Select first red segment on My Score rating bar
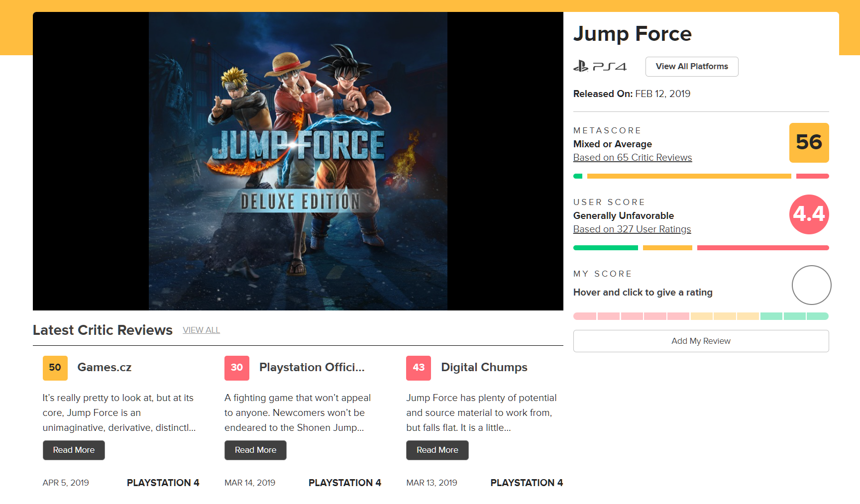The width and height of the screenshot is (860, 504). (x=585, y=316)
